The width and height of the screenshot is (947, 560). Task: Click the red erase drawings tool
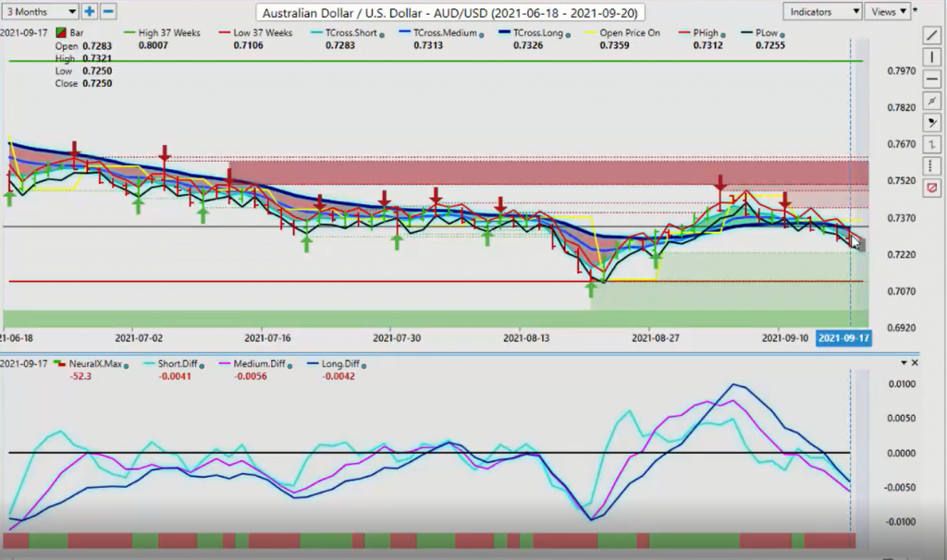point(932,188)
